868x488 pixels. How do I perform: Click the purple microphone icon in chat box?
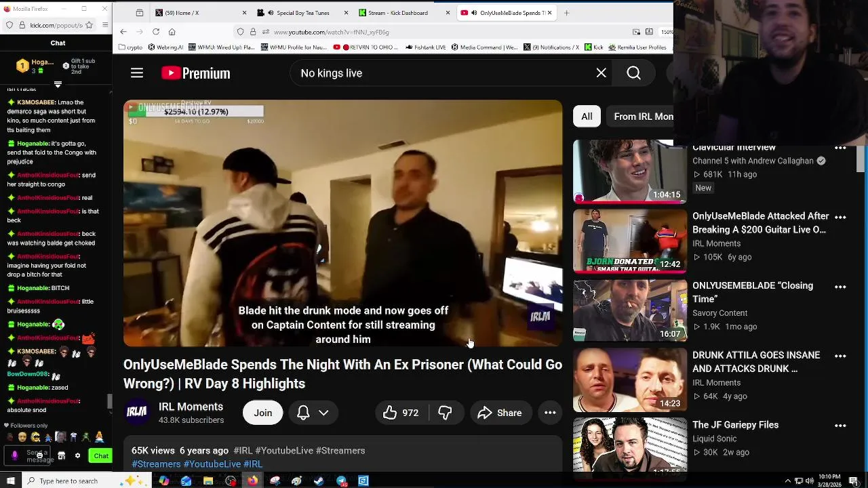click(x=15, y=456)
